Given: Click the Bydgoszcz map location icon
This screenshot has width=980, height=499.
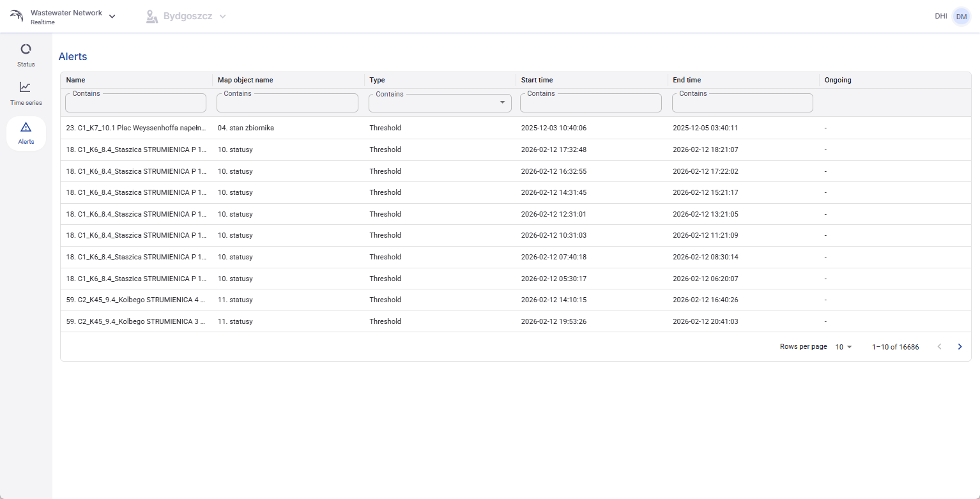Looking at the screenshot, I should pos(151,17).
